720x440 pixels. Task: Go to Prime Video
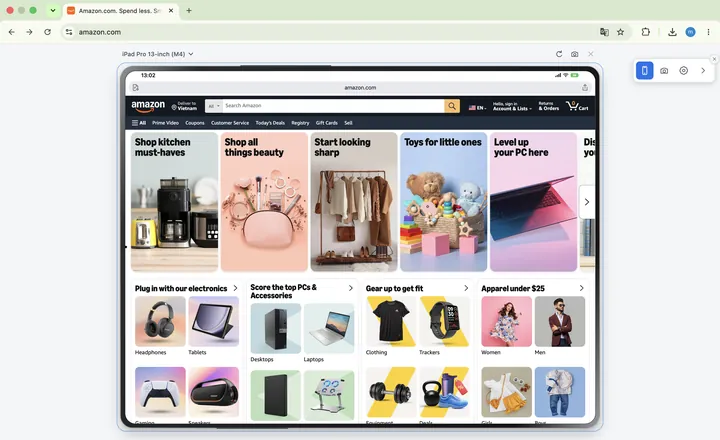tap(165, 123)
